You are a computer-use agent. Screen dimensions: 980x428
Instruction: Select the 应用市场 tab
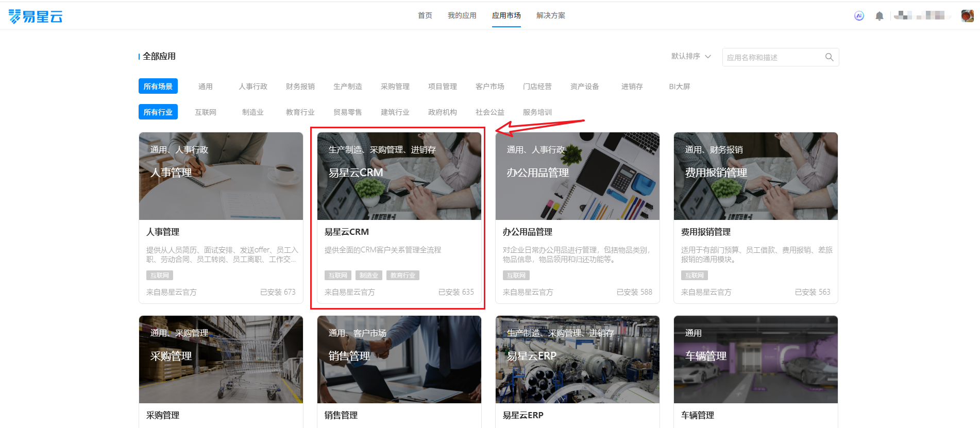click(x=506, y=15)
